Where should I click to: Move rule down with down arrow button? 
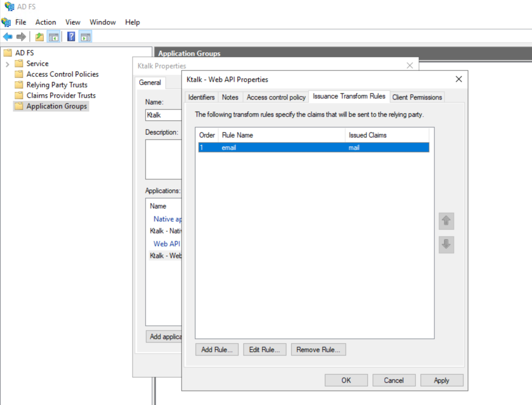pyautogui.click(x=446, y=244)
